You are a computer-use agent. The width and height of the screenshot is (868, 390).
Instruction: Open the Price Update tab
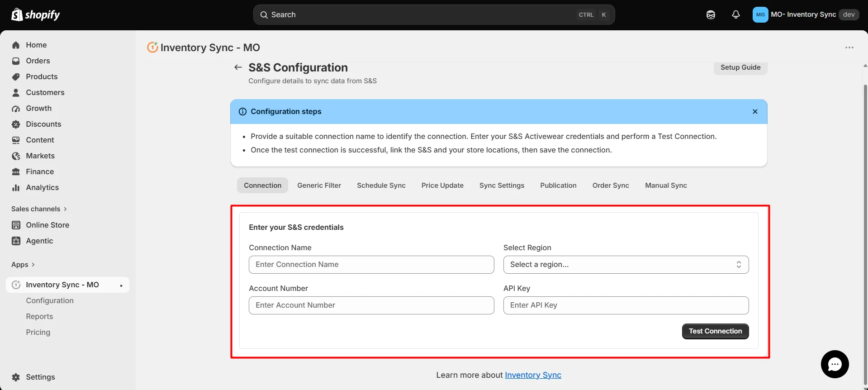click(442, 185)
